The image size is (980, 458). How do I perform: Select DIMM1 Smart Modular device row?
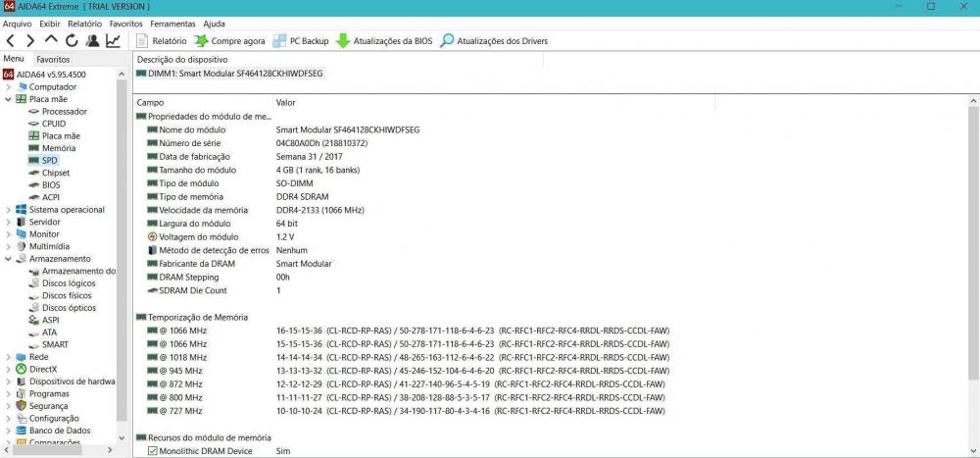(229, 74)
